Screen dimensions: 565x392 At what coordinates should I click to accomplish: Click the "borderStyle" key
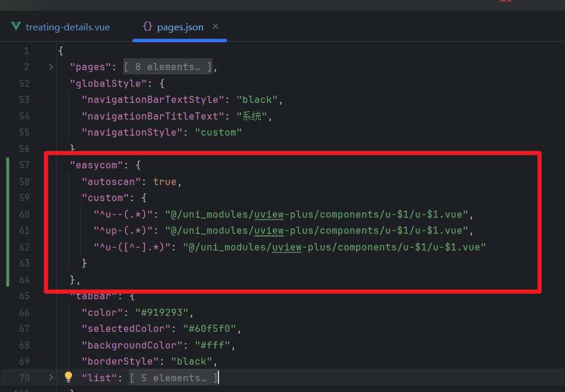(x=120, y=362)
